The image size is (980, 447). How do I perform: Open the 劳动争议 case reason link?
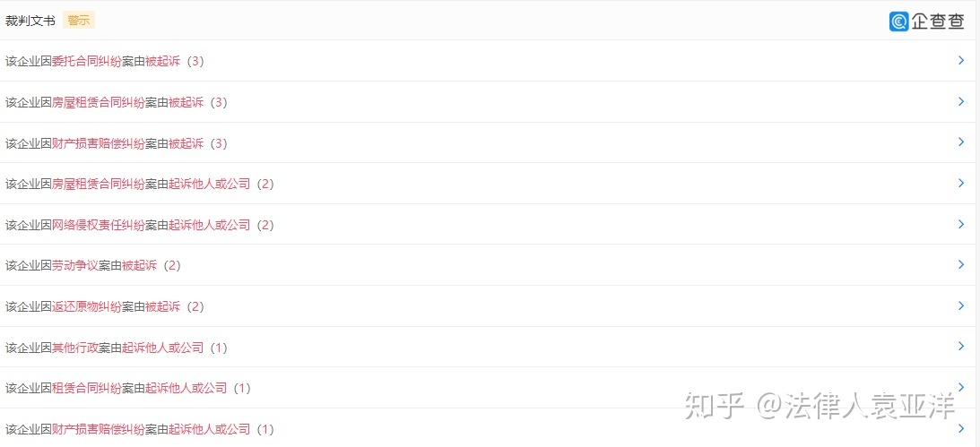tap(75, 266)
